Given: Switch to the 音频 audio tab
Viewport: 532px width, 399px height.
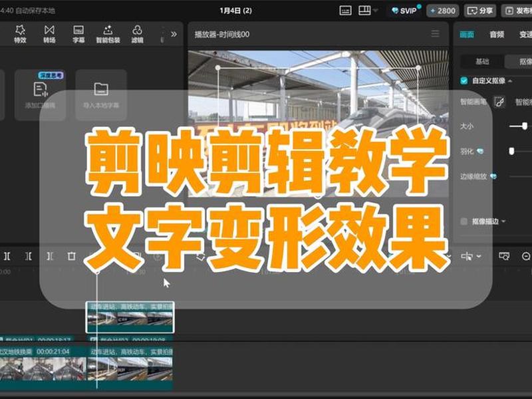Looking at the screenshot, I should (497, 35).
